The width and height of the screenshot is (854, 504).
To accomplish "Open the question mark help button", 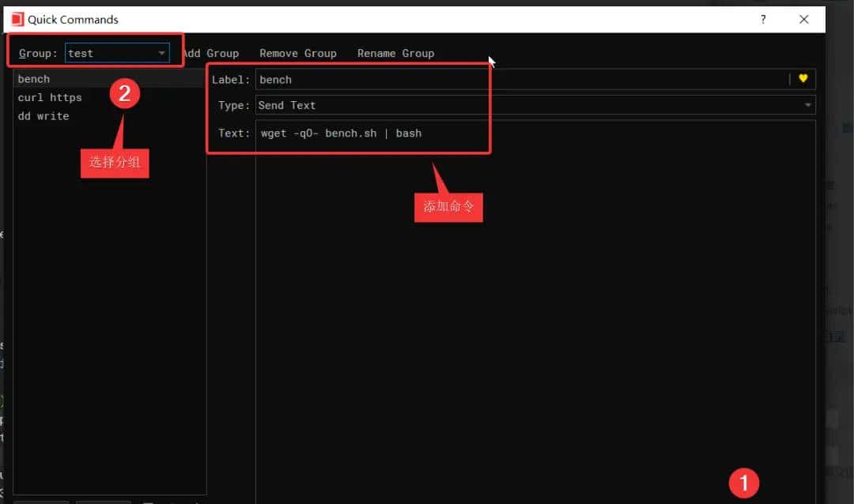I will coord(763,20).
